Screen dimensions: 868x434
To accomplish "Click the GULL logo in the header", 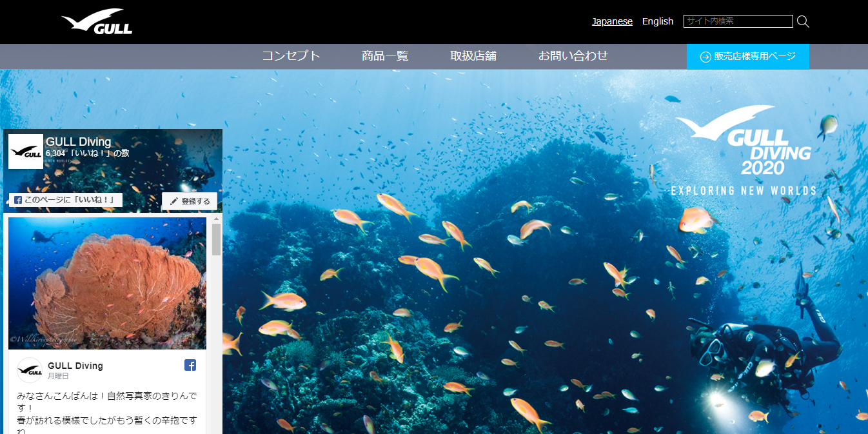I will [x=97, y=21].
